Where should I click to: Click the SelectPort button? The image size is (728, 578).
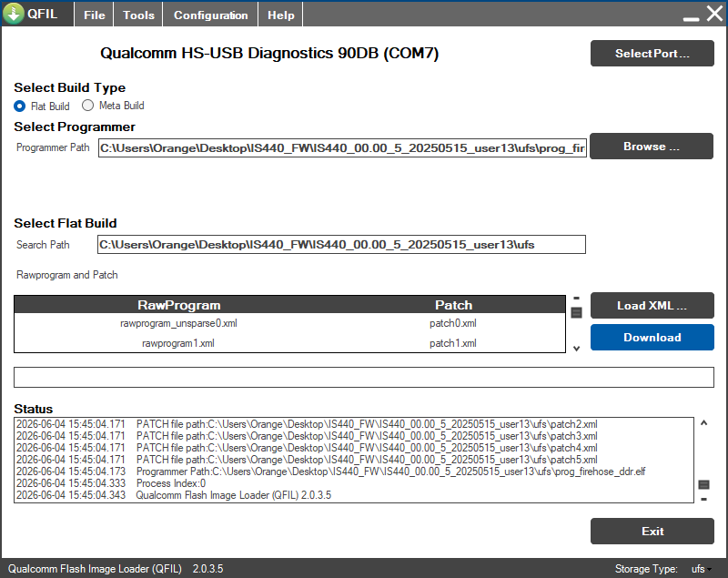(x=652, y=54)
